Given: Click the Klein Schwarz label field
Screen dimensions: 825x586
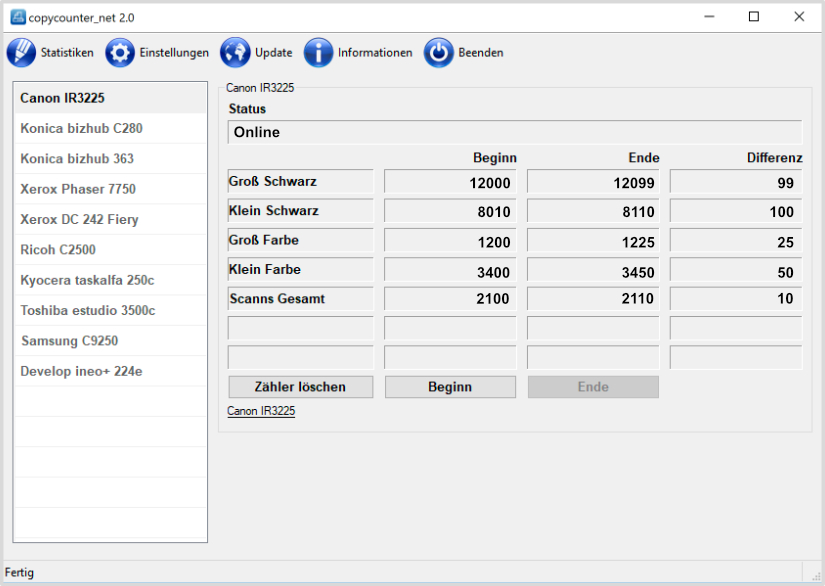Looking at the screenshot, I should point(300,211).
